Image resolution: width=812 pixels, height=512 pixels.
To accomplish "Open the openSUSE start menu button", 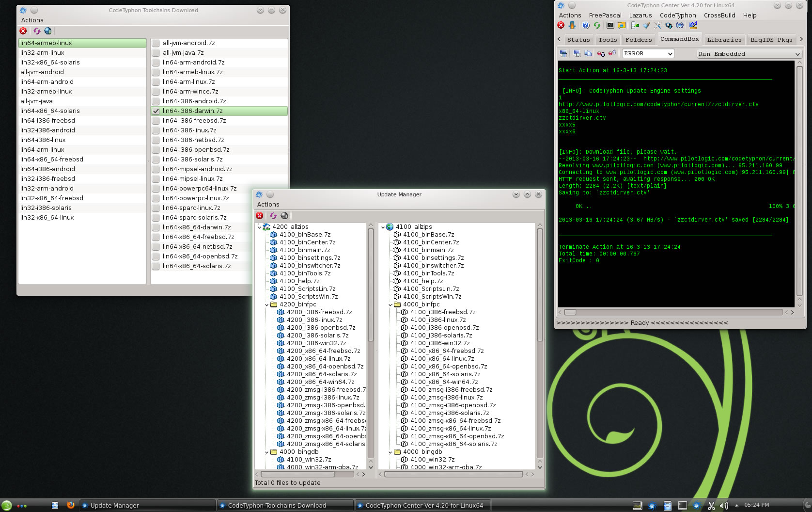I will (6, 505).
